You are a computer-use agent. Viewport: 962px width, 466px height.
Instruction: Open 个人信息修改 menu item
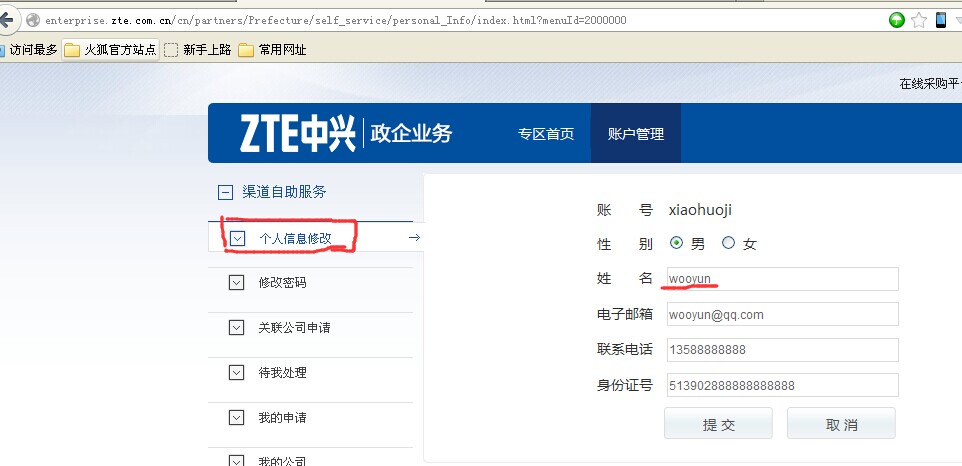[x=295, y=238]
